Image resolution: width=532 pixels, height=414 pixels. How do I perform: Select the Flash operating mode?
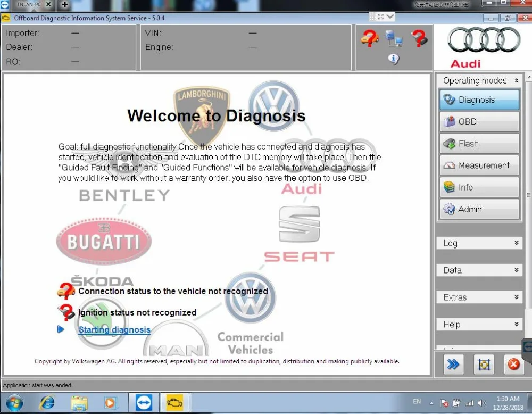[479, 144]
